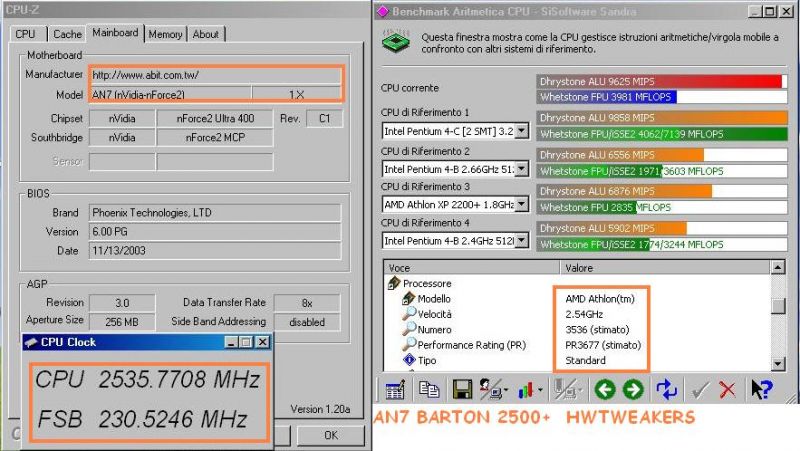Open CPU di Riferimento 1 dropdown
800x451 pixels.
click(521, 131)
